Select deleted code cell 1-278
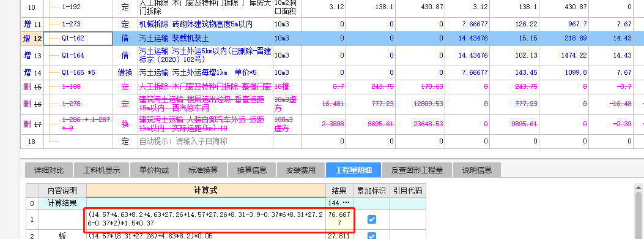The height and width of the screenshot is (239, 644). click(x=78, y=104)
